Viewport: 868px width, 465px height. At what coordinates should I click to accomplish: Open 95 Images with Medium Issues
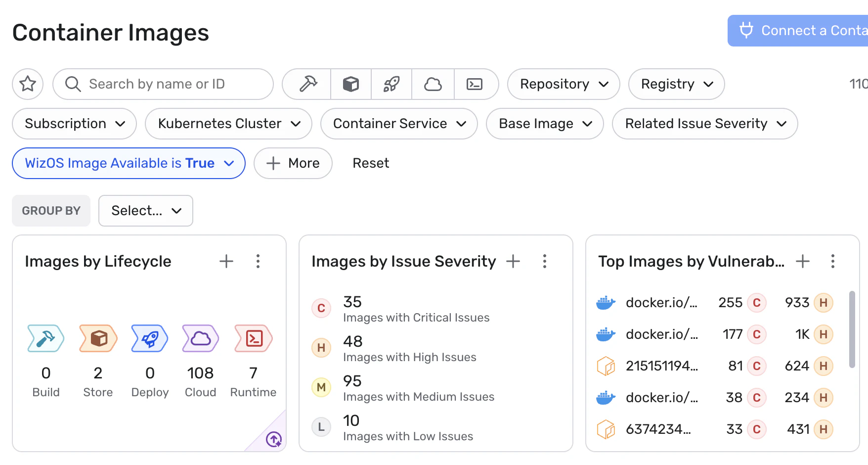click(x=419, y=388)
